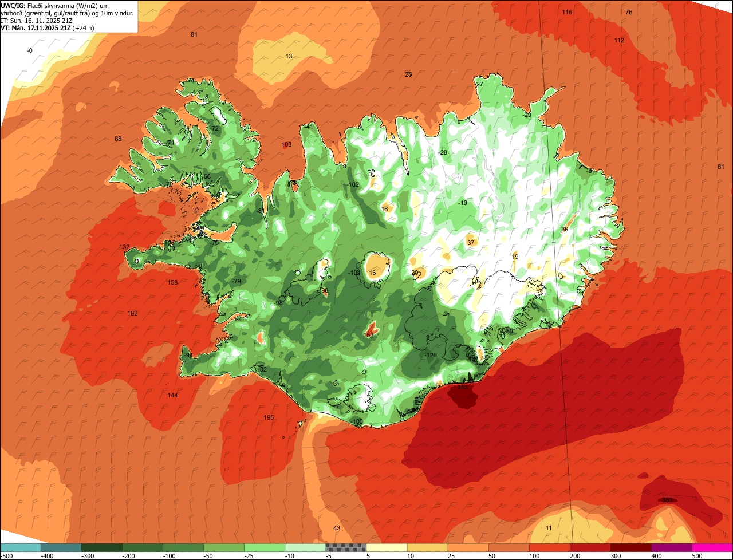Click the '-61' value on the east coast

click(590, 171)
